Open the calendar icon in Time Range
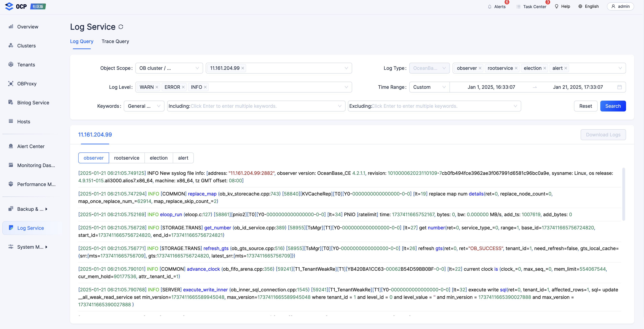Screen dimensions: 644x329 point(619,87)
